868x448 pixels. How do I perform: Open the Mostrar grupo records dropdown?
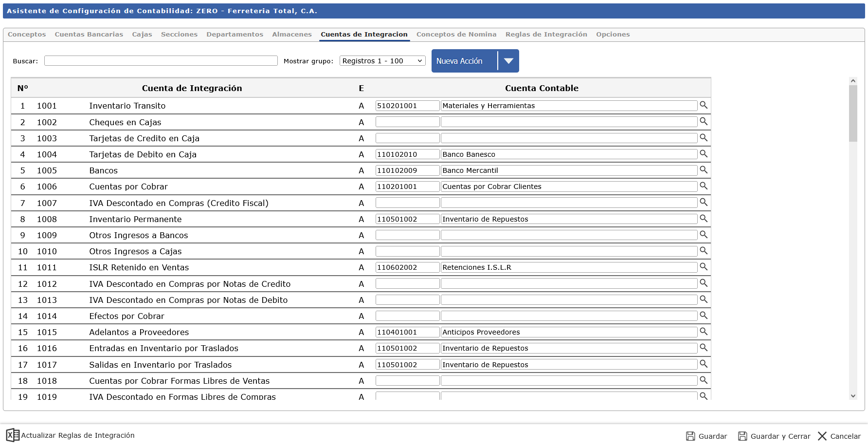[382, 60]
